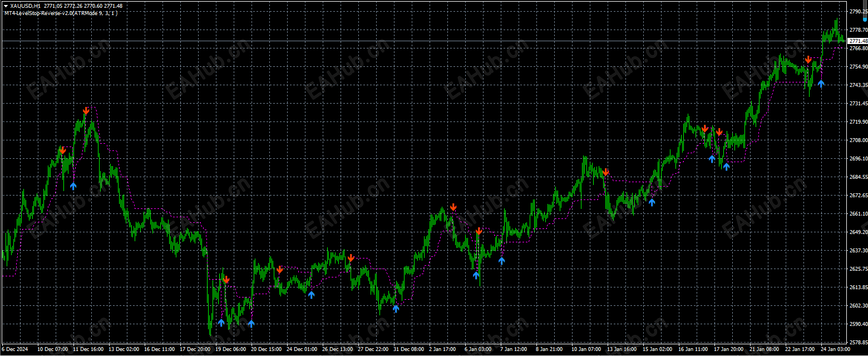The width and height of the screenshot is (868, 356).
Task: Select the XAUUSD,H1 chart title text
Action: pos(26,6)
